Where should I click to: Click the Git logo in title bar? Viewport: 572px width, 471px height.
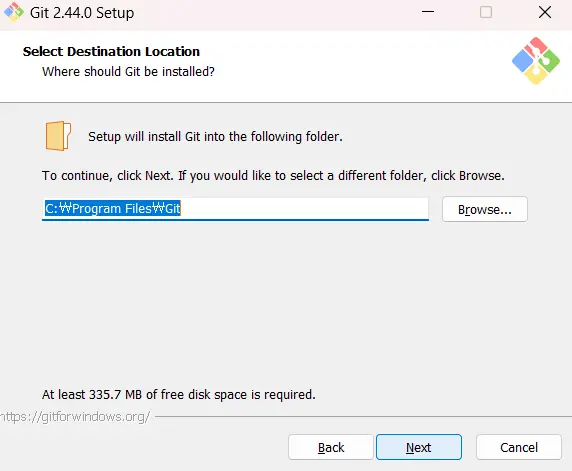click(13, 12)
